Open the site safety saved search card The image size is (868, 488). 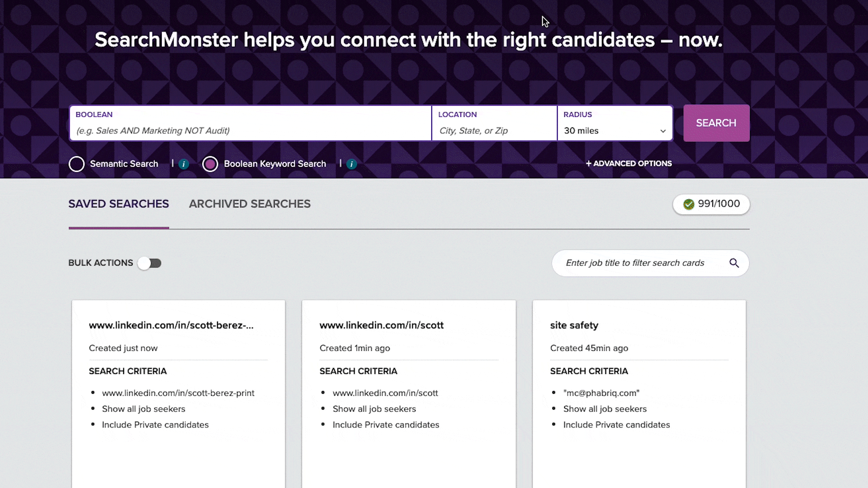tap(639, 394)
